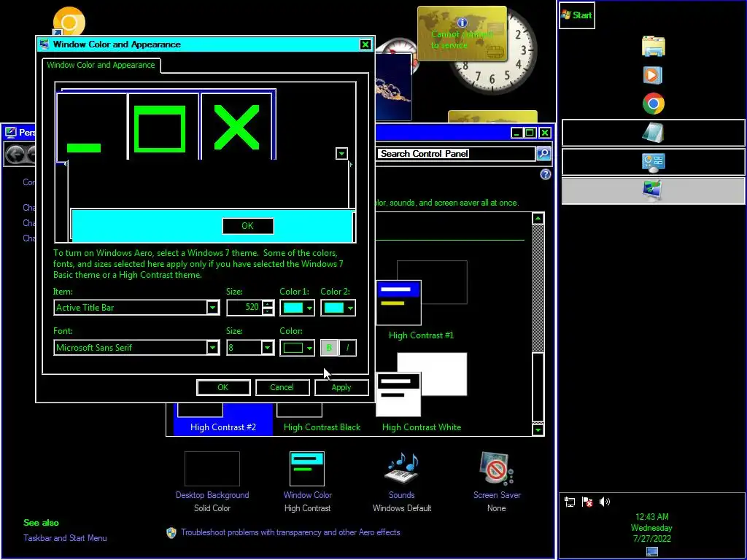Open the Start menu
Viewport: 747px width, 560px height.
coord(576,15)
